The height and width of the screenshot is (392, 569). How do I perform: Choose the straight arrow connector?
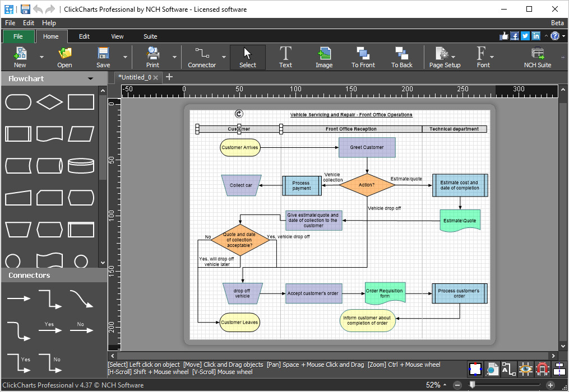click(x=19, y=298)
